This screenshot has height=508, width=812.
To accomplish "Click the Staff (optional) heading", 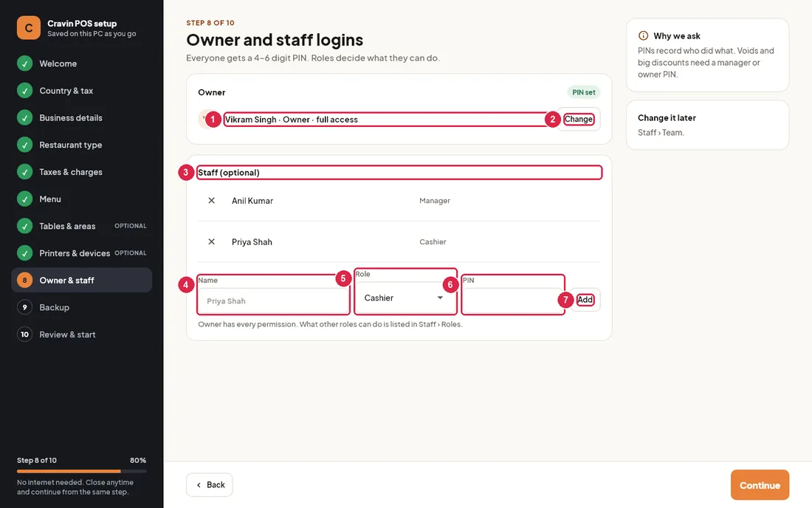I will tap(228, 173).
